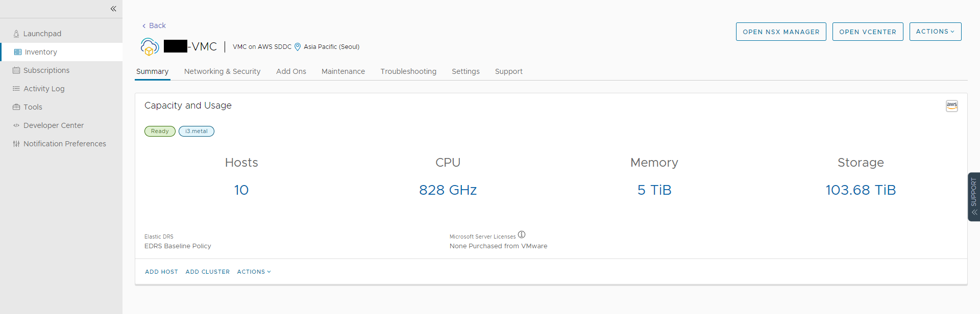Click the Activity Log lines icon
This screenshot has width=980, height=314.
[16, 89]
